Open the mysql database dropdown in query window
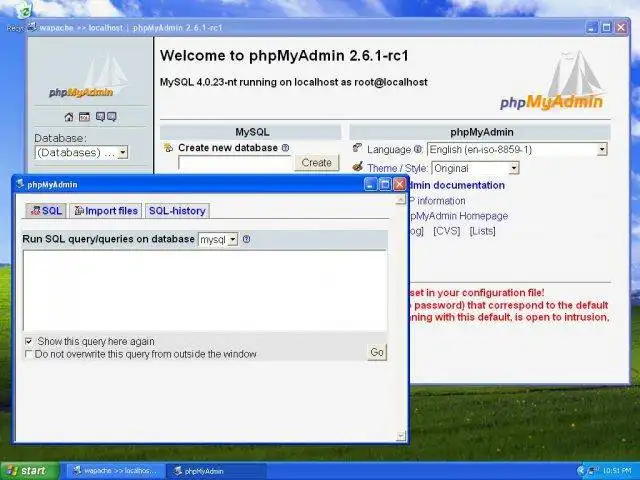Screen dimensions: 640x480 click(x=218, y=239)
